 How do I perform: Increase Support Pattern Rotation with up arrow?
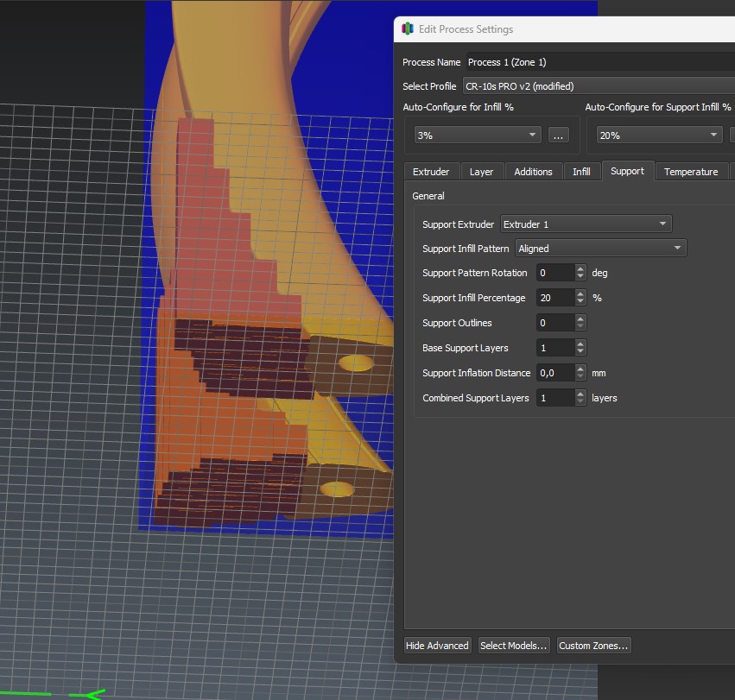[580, 269]
